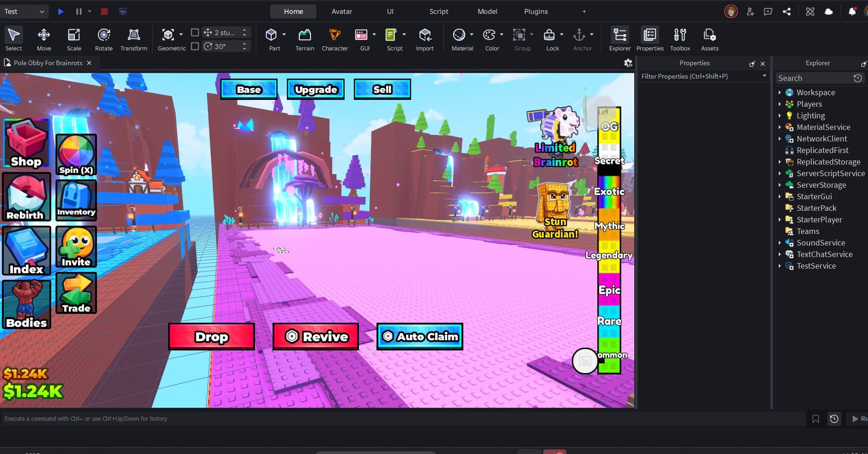Switch to the Avatar tab
The height and width of the screenshot is (454, 868).
tap(342, 12)
